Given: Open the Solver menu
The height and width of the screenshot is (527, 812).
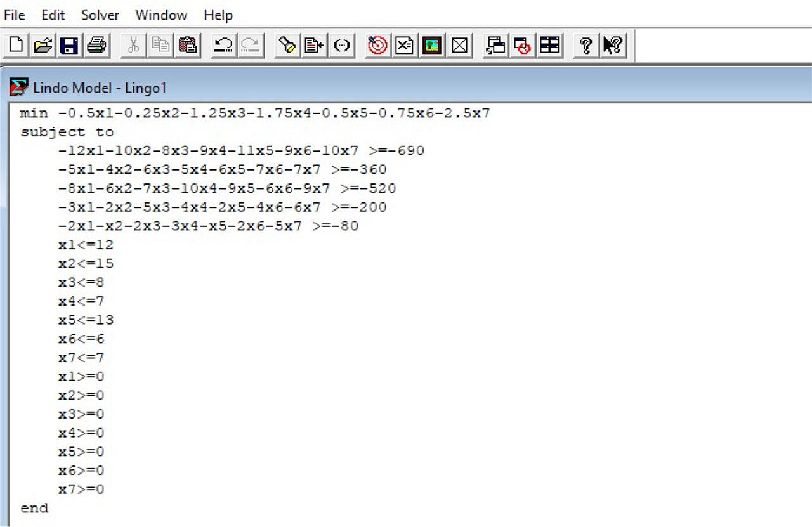Looking at the screenshot, I should coord(100,15).
